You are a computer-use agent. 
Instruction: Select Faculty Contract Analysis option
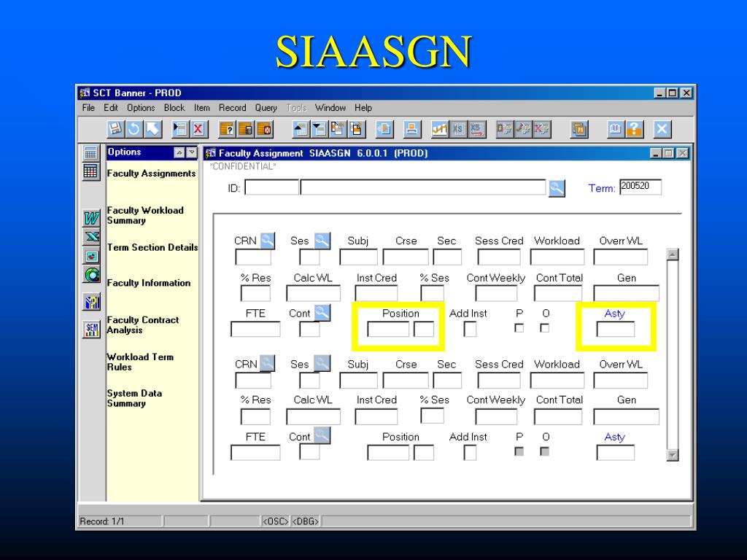143,324
